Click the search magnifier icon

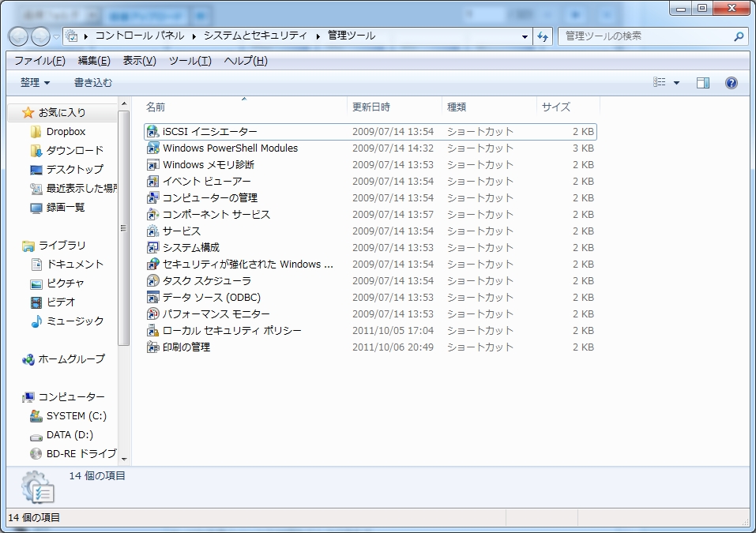(739, 36)
